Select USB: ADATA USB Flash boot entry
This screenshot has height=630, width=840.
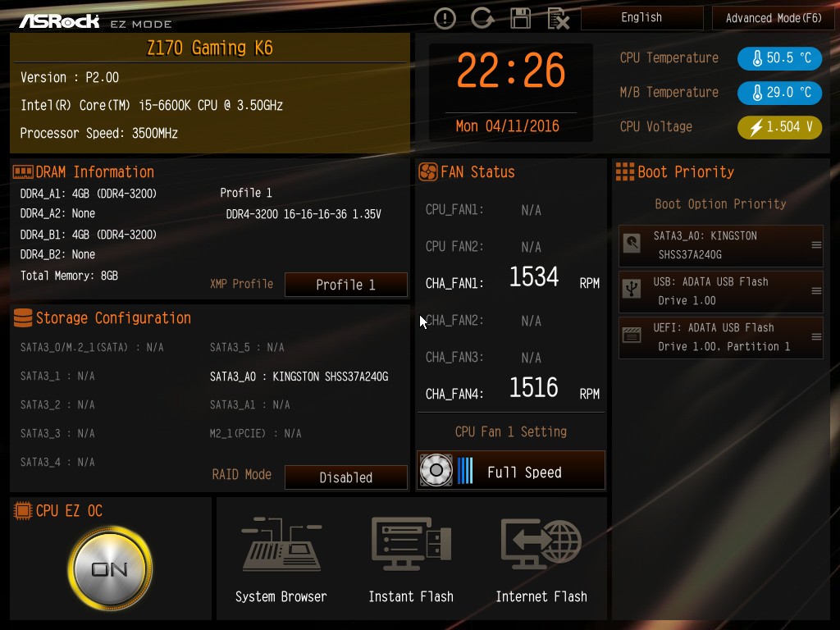[x=720, y=292]
